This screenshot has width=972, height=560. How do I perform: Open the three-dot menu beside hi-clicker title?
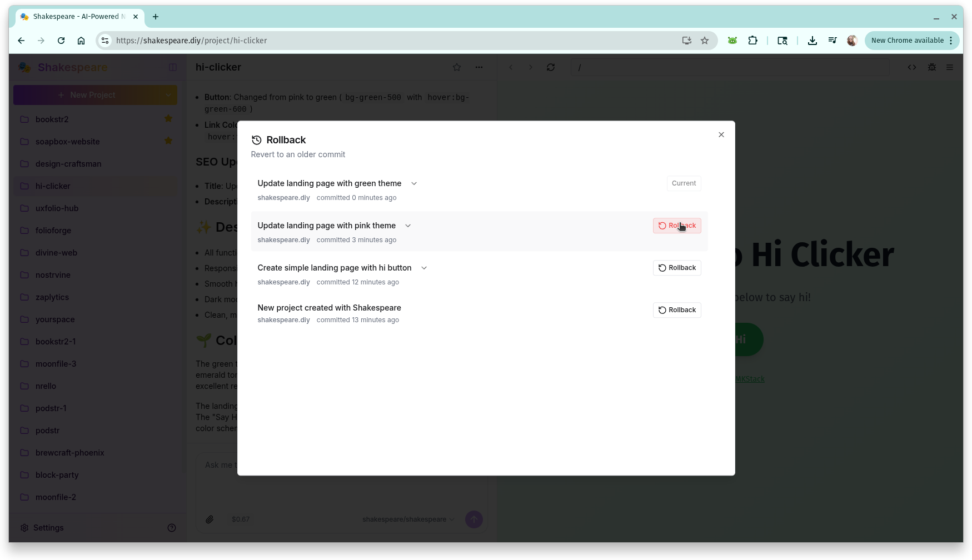[x=478, y=67]
